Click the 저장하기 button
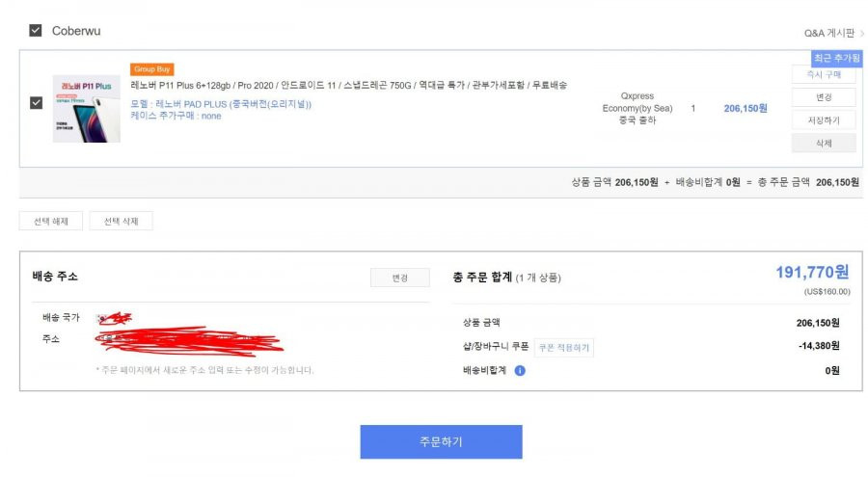868x477 pixels. (x=824, y=120)
